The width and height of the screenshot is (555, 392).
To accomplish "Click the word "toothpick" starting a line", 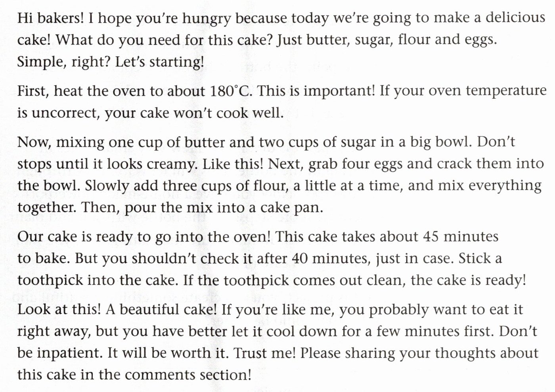I will coord(50,281).
